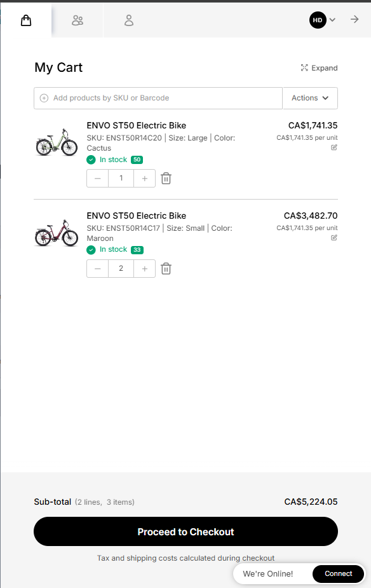Expand the cart view
Viewport: 371px width, 588px height.
tap(319, 68)
